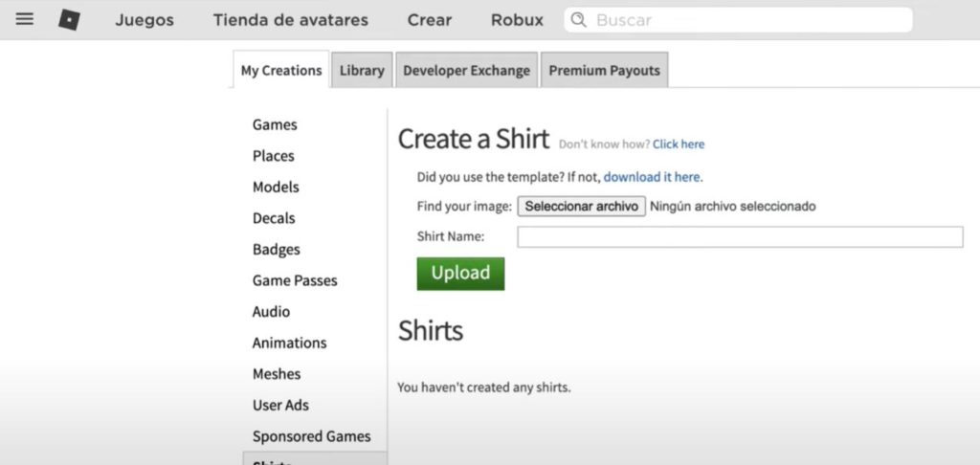The height and width of the screenshot is (465, 980).
Task: Click the 'Create a Shirt' heading
Action: [474, 139]
